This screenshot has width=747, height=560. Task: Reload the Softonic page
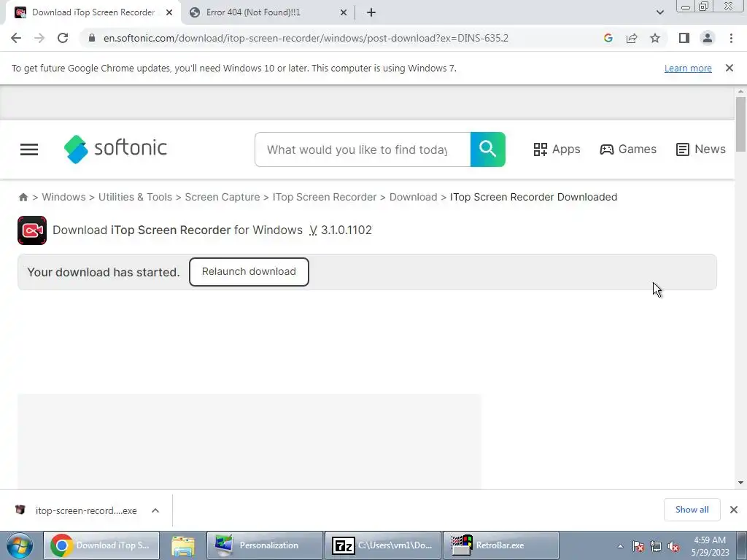[x=63, y=38]
